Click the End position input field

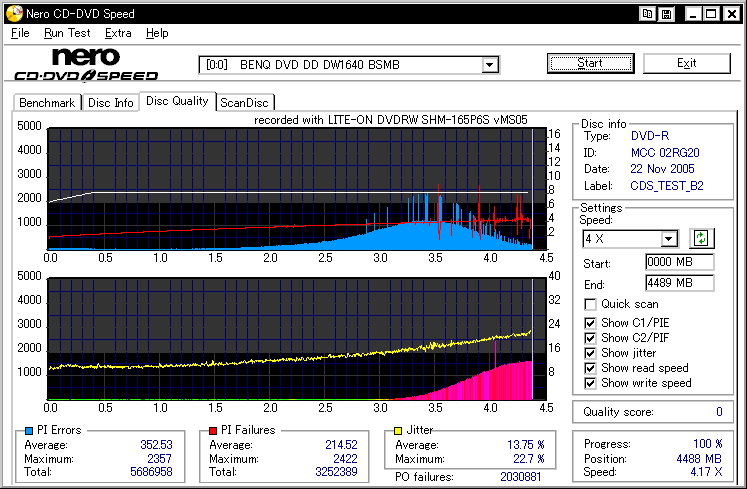click(x=679, y=283)
